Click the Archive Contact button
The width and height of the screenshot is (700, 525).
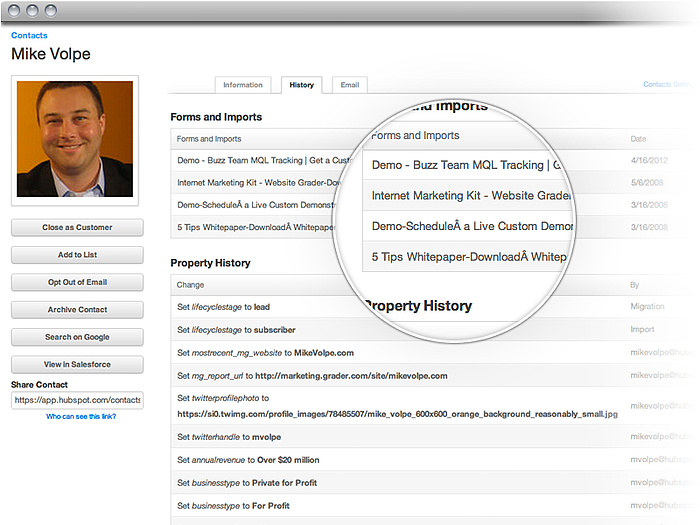[77, 309]
